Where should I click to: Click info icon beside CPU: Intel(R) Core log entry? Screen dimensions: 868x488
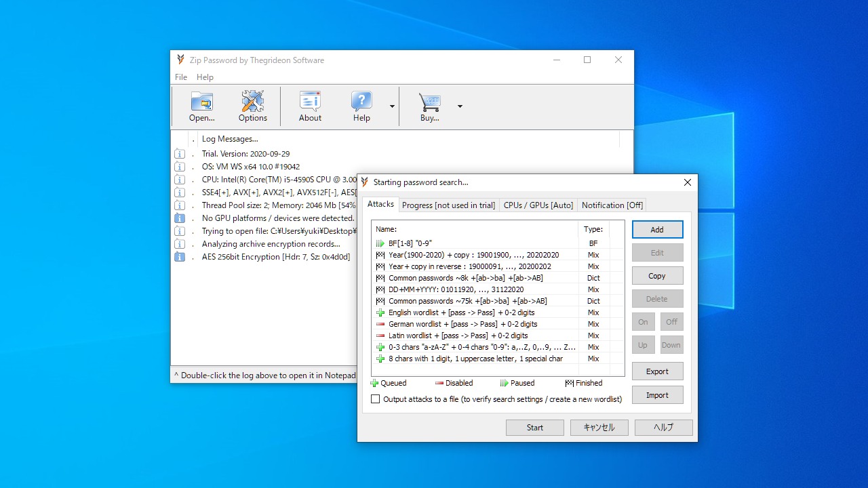click(179, 180)
